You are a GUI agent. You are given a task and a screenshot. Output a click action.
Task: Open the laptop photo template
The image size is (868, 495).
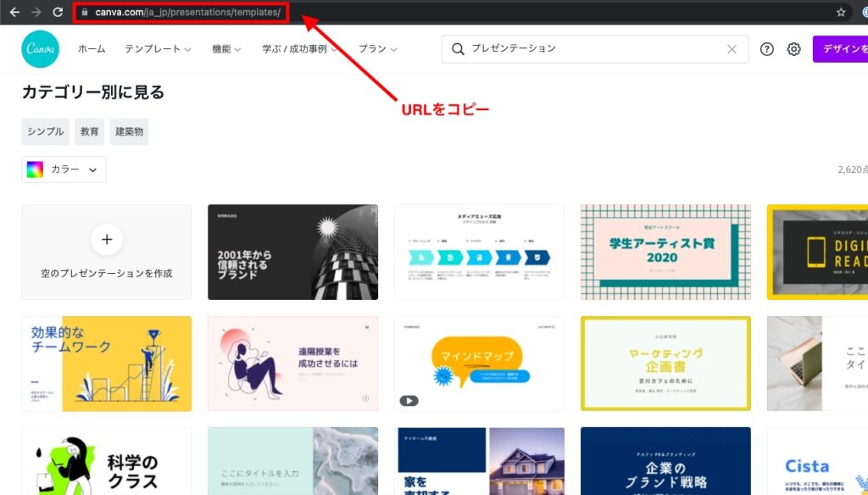click(x=817, y=364)
